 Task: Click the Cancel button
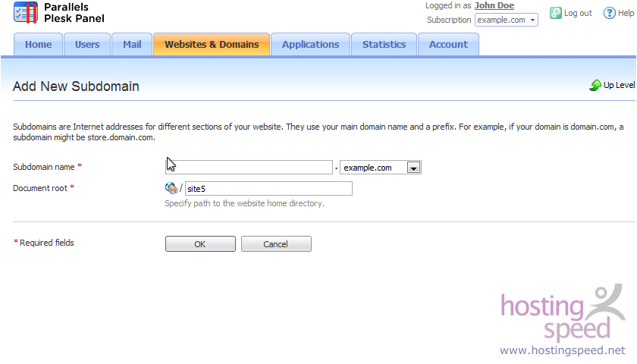coord(276,243)
